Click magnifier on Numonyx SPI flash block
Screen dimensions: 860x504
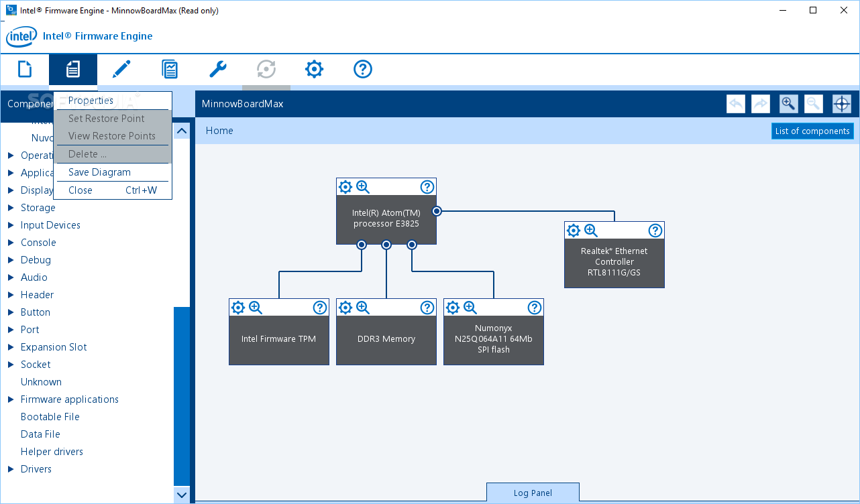coord(470,308)
